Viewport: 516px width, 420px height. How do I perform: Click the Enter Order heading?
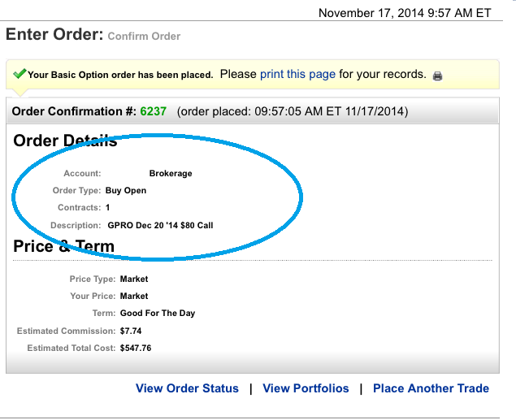54,35
